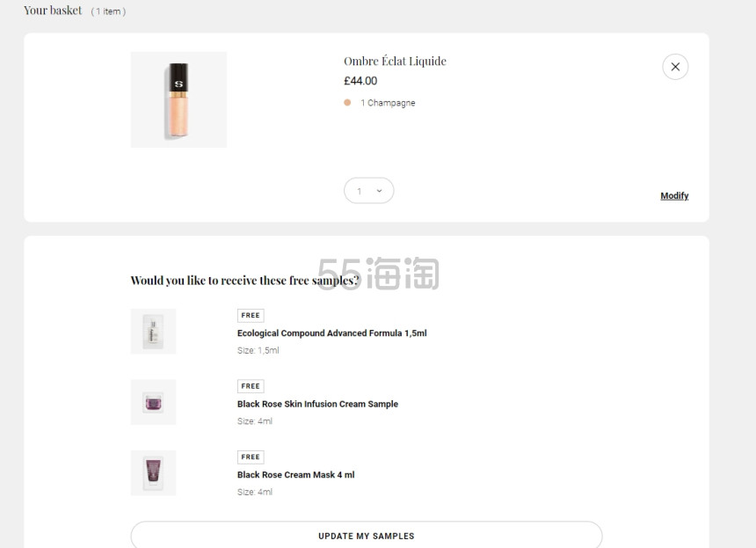Image resolution: width=756 pixels, height=548 pixels.
Task: Select the Black Rose Cream Mask 4 ml
Action: coord(295,474)
